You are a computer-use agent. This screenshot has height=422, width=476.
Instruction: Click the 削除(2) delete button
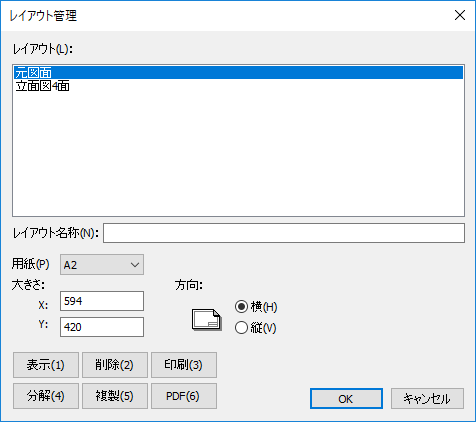coord(115,365)
